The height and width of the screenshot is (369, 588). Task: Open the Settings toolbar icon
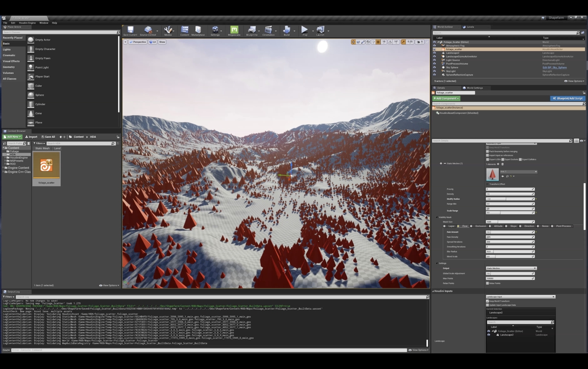point(215,30)
